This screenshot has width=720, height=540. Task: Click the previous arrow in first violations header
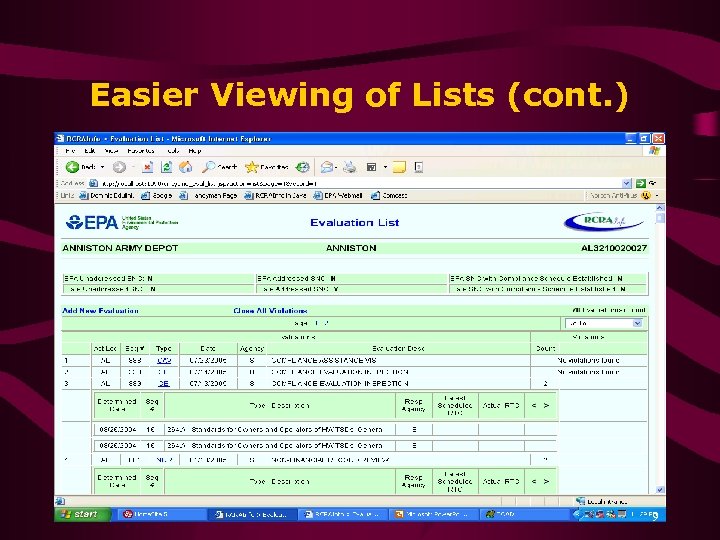534,405
